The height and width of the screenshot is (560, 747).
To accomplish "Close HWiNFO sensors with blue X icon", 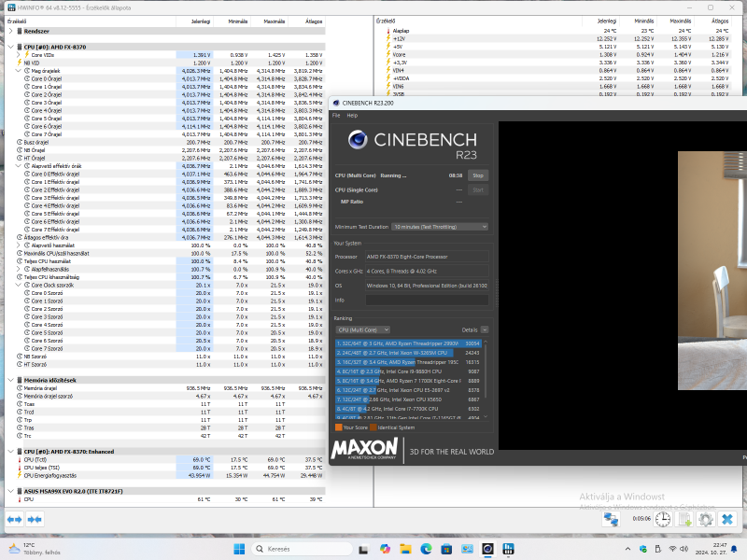I will coord(727,519).
